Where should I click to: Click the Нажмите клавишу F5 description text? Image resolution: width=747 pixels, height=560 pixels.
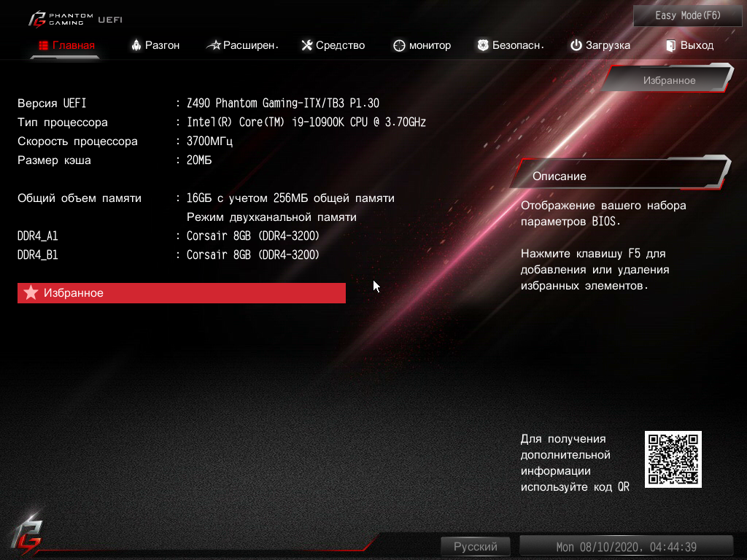tap(595, 270)
